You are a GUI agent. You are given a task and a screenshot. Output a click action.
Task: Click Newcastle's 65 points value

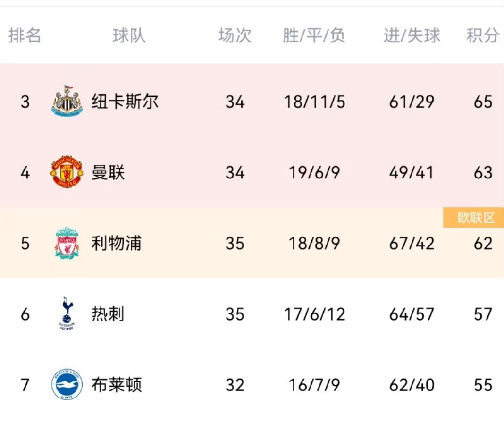click(x=483, y=102)
